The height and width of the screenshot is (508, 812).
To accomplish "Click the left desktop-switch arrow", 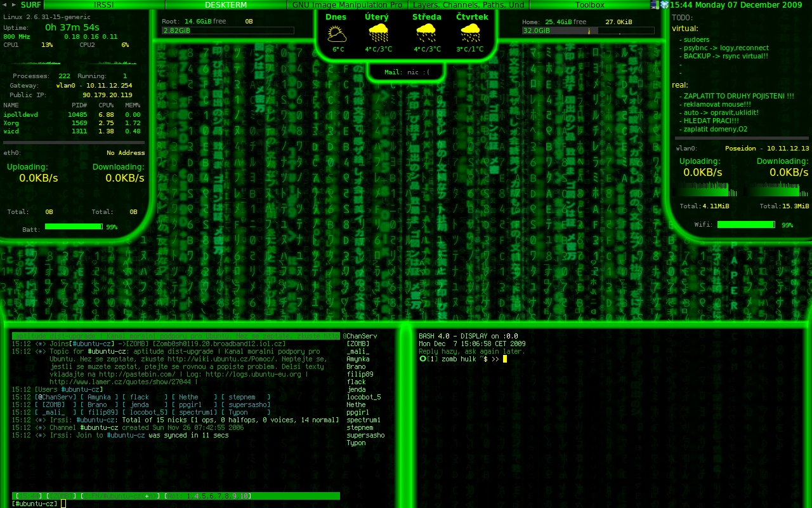I will click(5, 4).
